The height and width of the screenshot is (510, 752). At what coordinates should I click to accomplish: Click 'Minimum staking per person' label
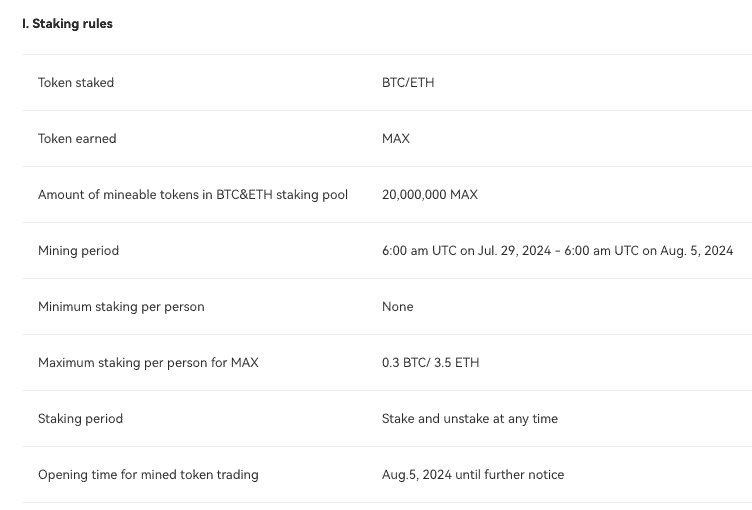tap(121, 307)
